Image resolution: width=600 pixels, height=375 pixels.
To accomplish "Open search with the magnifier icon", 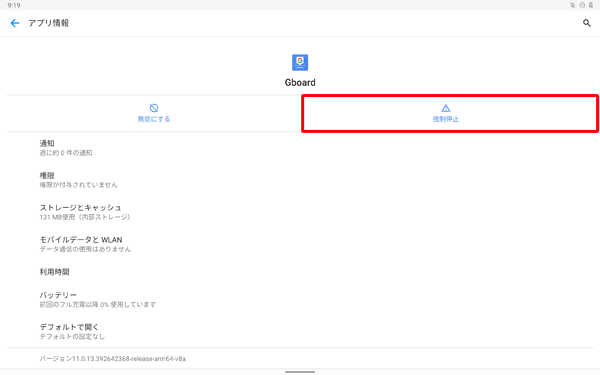I will (587, 23).
